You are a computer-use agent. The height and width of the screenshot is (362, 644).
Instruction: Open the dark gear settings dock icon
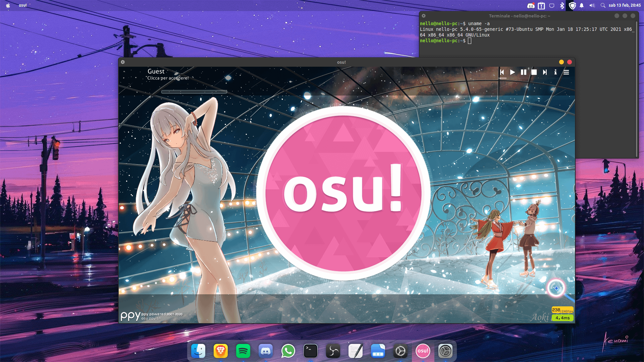tap(400, 351)
